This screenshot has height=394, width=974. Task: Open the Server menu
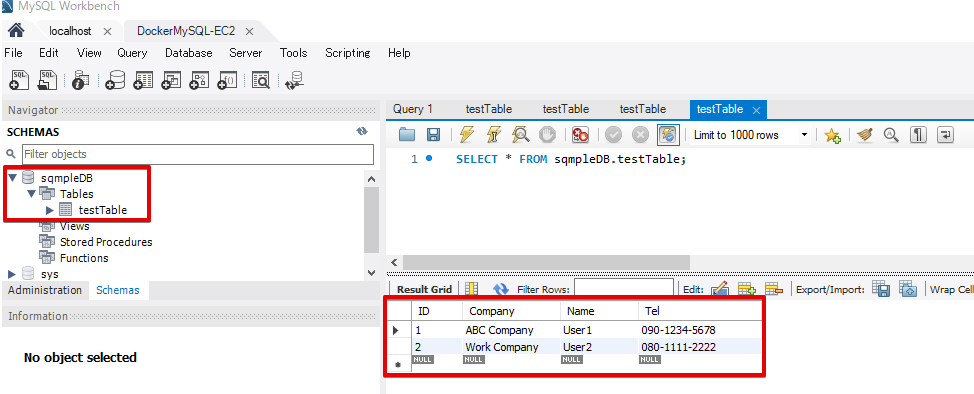pyautogui.click(x=245, y=53)
